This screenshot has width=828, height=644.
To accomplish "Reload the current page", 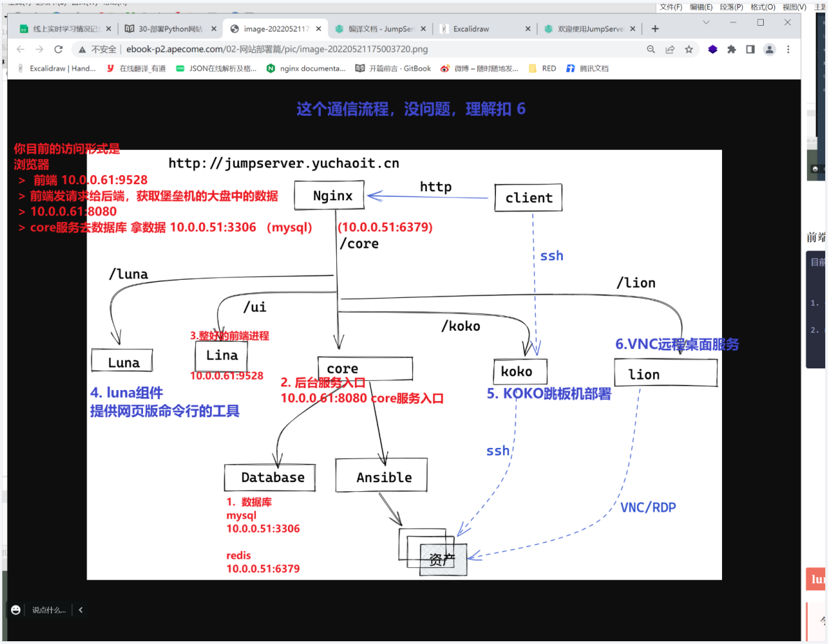I will click(x=59, y=49).
